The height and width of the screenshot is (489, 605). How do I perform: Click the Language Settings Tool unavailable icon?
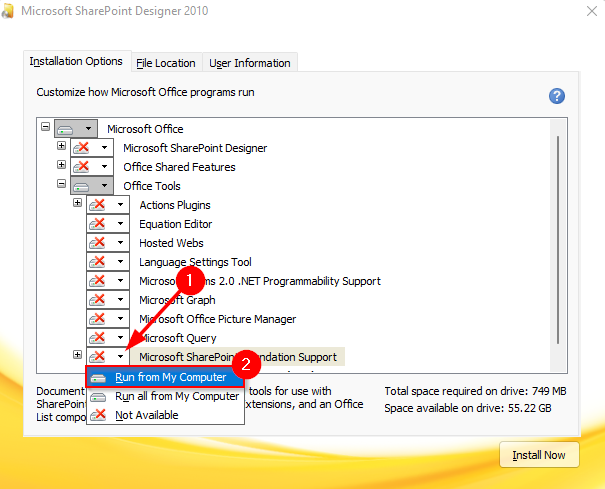98,262
